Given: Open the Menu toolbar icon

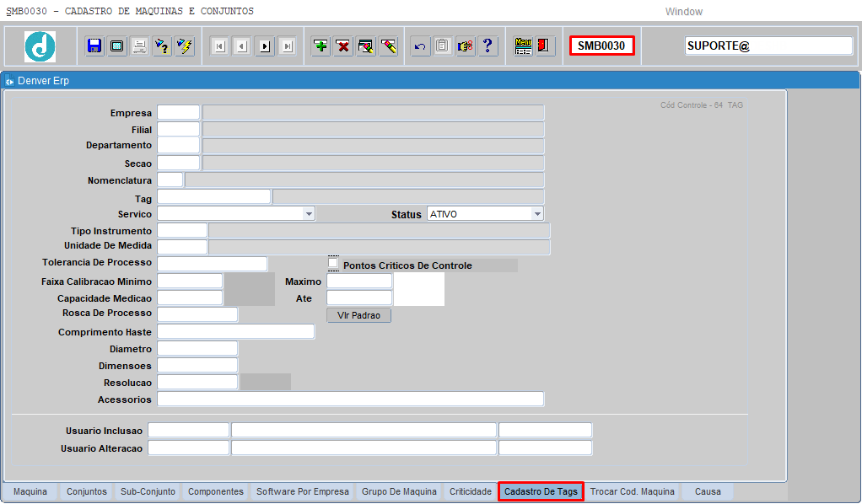Looking at the screenshot, I should [x=523, y=46].
